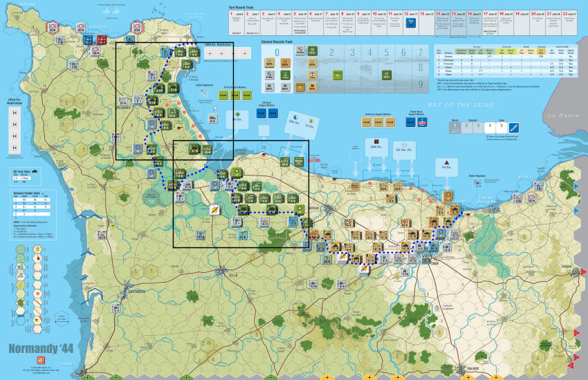This screenshot has height=380, width=588.
Task: Click red-hexagon battery counter at northwest cape
Action: coord(53,27)
